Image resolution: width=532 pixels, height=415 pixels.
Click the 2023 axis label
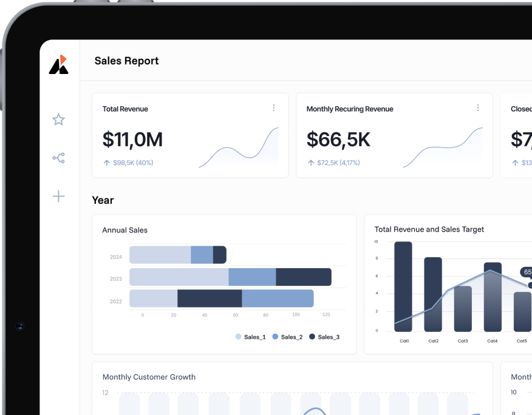(x=116, y=278)
